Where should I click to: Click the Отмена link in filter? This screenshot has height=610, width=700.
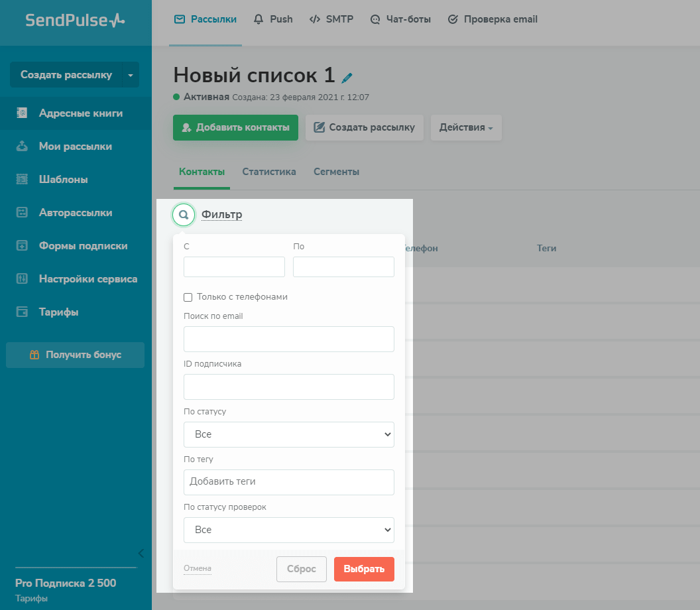(x=198, y=568)
